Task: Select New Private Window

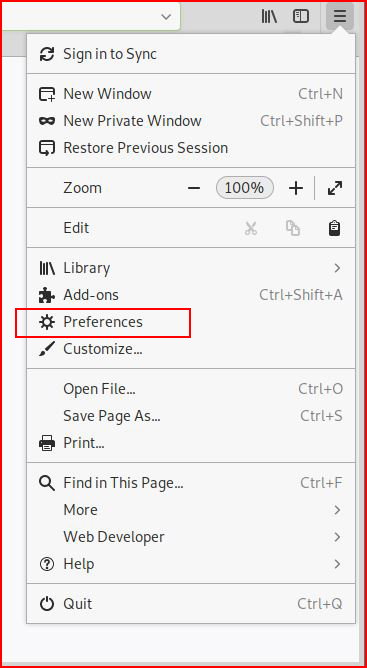Action: point(191,121)
